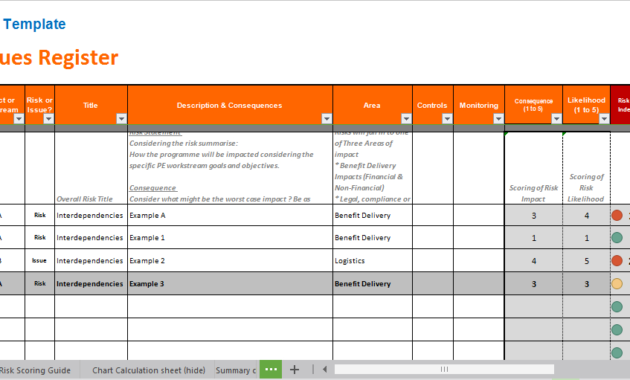This screenshot has height=380, width=630.
Task: Select 'Benefit Delivery' cell in Example A row
Action: click(x=372, y=215)
